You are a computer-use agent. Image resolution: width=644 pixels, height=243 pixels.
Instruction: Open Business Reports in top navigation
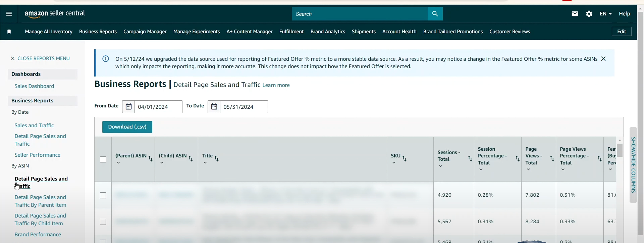pos(98,32)
